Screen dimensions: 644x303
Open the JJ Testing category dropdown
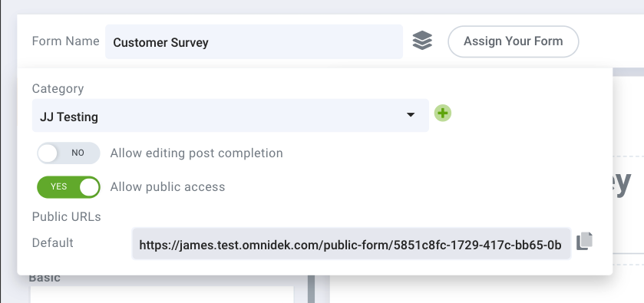[230, 115]
